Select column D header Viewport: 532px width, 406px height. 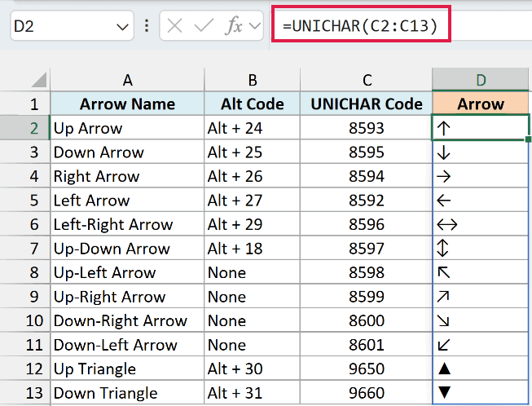coord(481,80)
